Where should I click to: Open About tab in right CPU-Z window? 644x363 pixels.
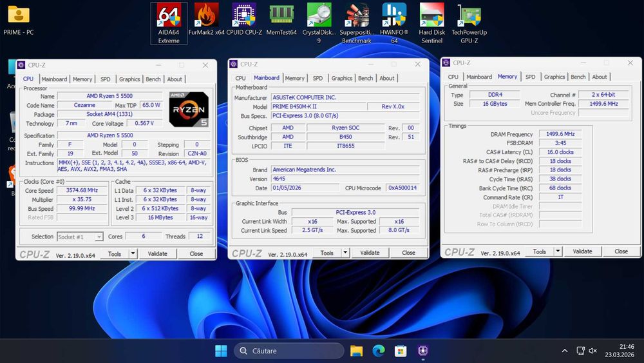point(600,77)
